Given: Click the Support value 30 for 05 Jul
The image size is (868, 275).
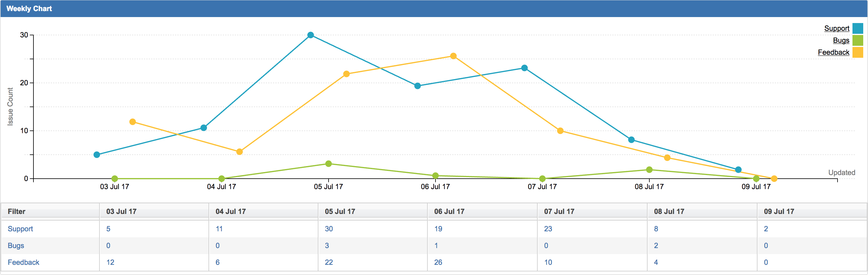Looking at the screenshot, I should pyautogui.click(x=329, y=229).
